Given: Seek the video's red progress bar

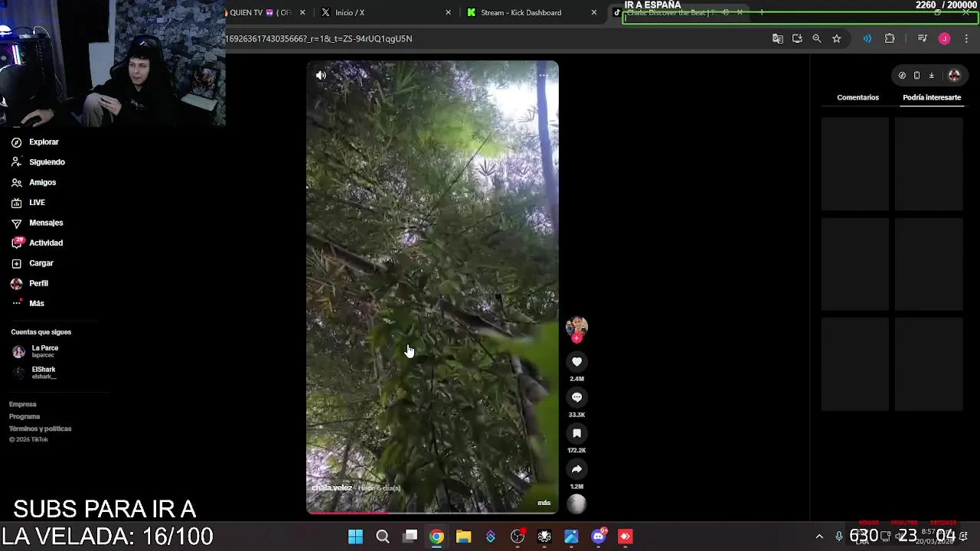Looking at the screenshot, I should pyautogui.click(x=433, y=512).
